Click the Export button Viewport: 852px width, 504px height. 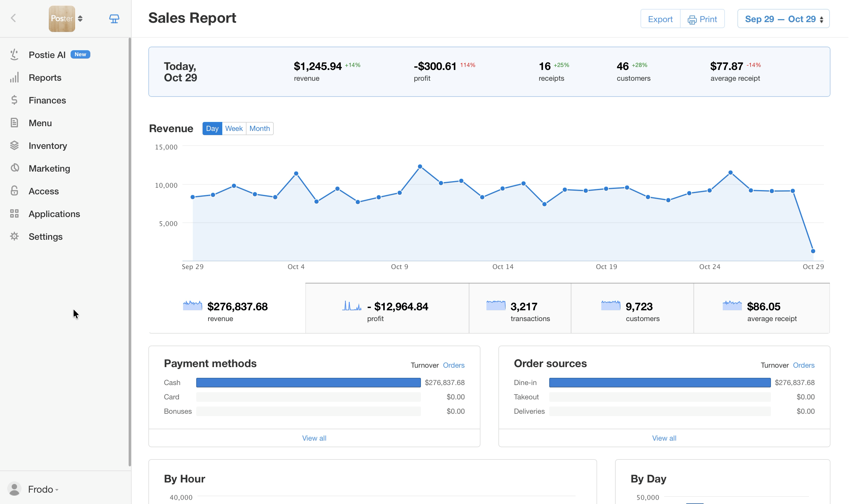coord(660,19)
